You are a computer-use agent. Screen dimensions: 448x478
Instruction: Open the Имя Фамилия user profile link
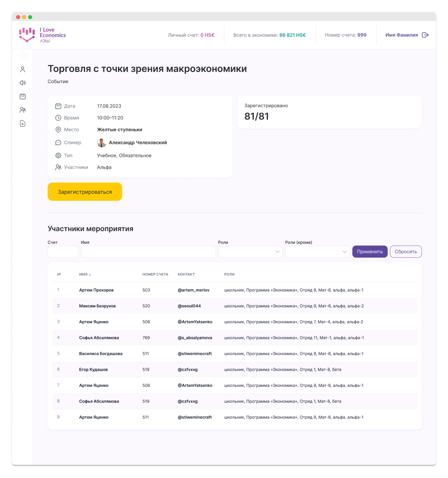(x=401, y=35)
